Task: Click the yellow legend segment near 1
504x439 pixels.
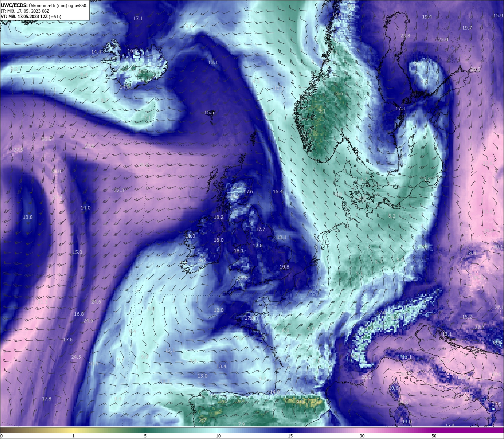Action: [x=74, y=430]
